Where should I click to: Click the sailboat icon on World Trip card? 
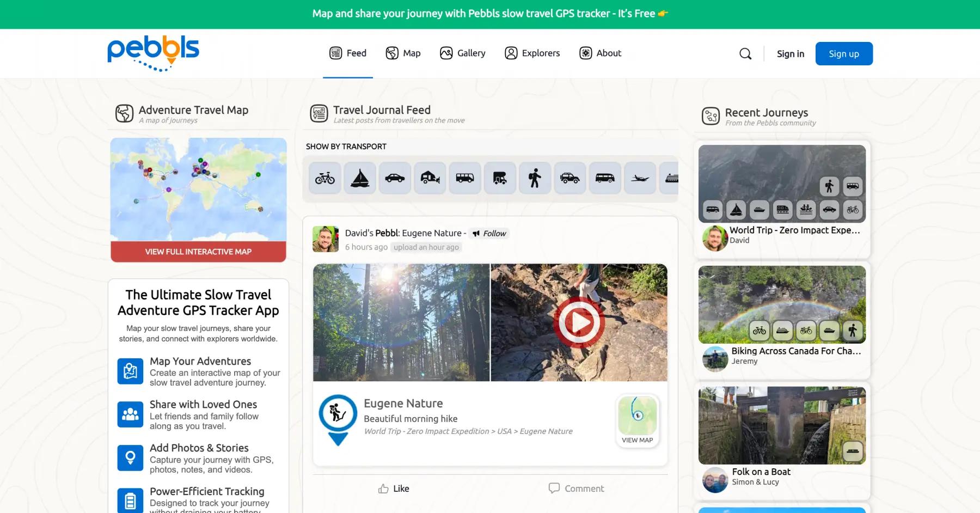pyautogui.click(x=736, y=210)
